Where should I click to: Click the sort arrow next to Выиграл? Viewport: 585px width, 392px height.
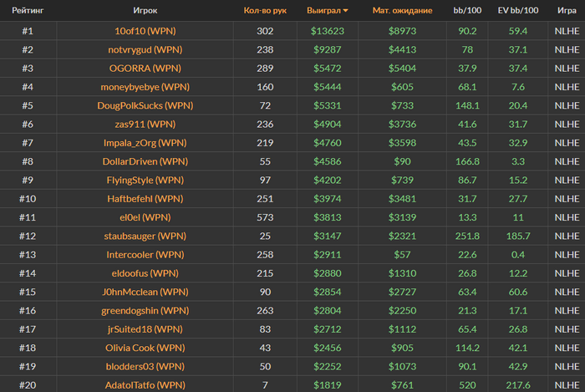coord(345,11)
